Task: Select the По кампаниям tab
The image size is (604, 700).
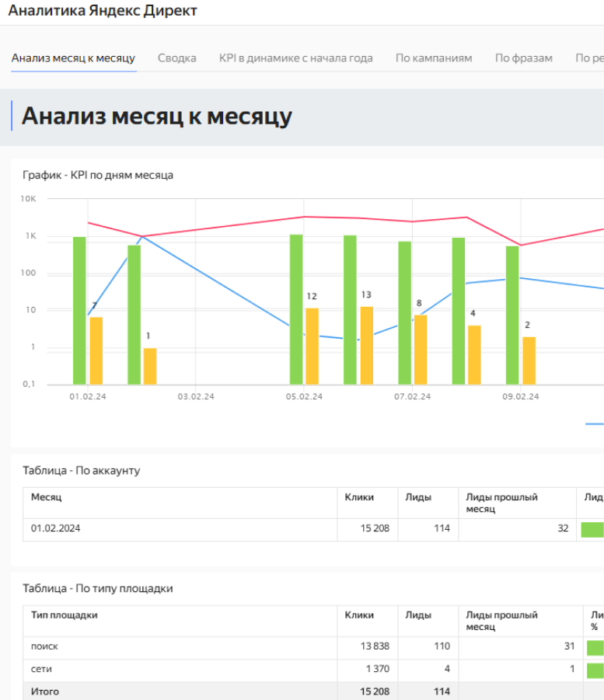Action: pos(433,58)
